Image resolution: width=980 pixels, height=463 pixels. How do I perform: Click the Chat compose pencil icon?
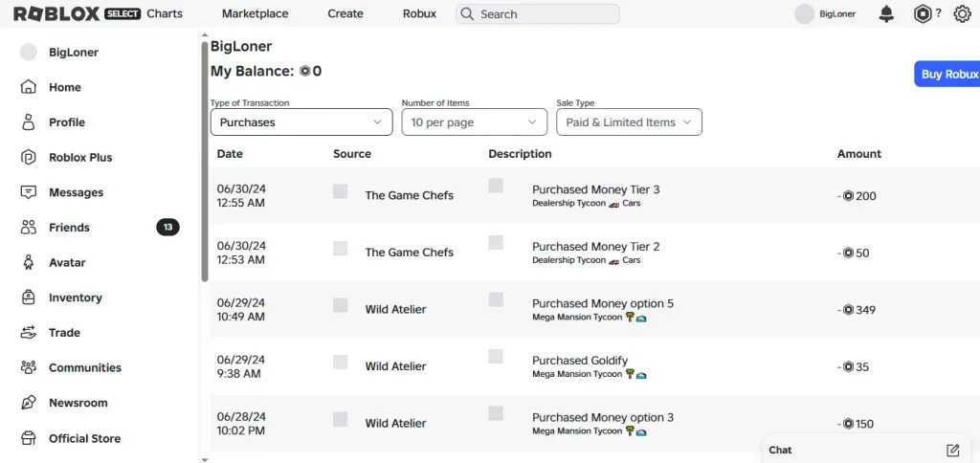952,450
